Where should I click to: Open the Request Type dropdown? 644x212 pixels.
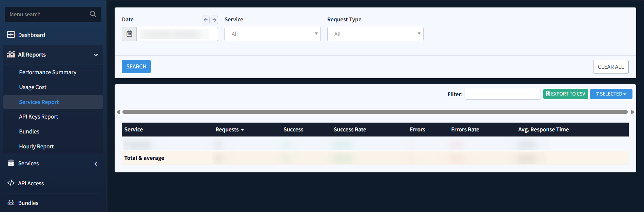[375, 34]
